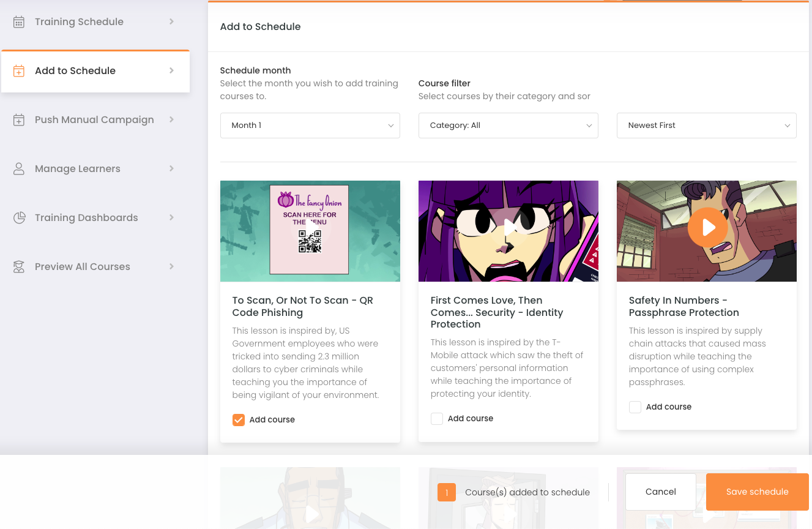Open Manage Learners section
The width and height of the screenshot is (812, 529).
click(95, 169)
